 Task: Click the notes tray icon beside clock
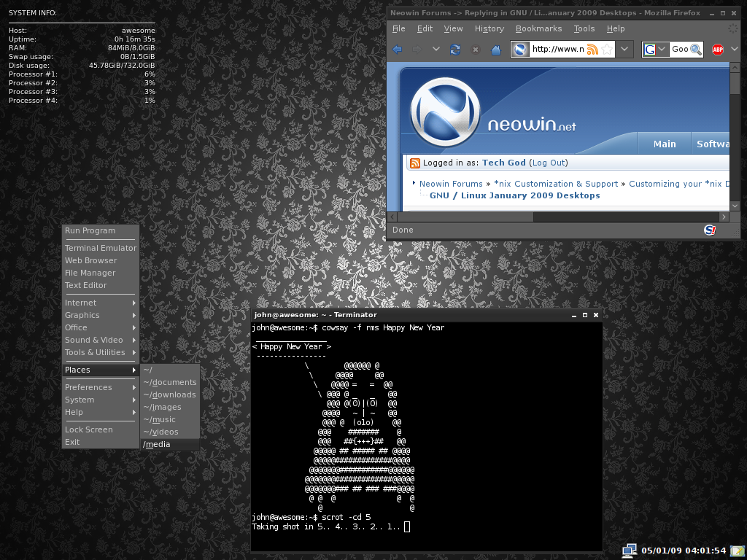pos(738,551)
